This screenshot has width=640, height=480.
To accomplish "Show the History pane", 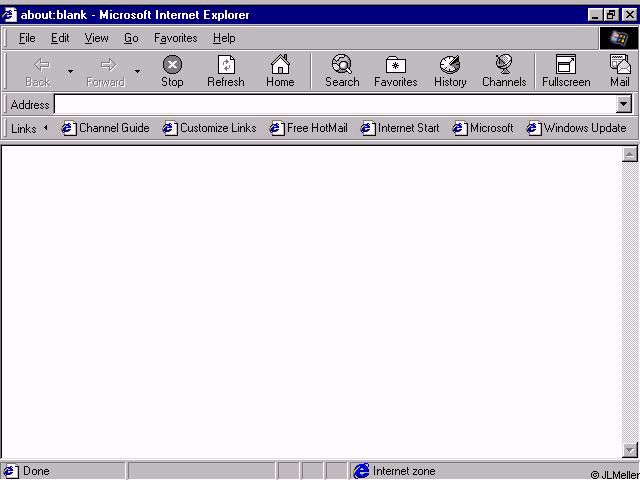I will pos(450,71).
